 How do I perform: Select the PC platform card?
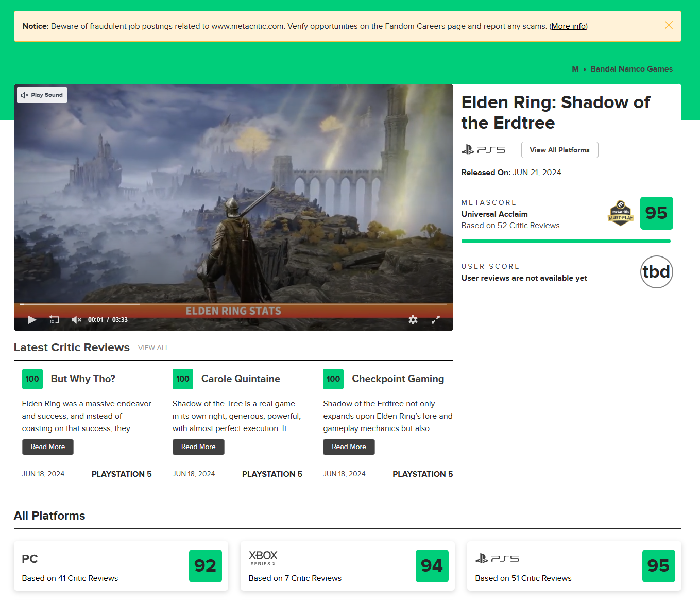click(x=121, y=566)
